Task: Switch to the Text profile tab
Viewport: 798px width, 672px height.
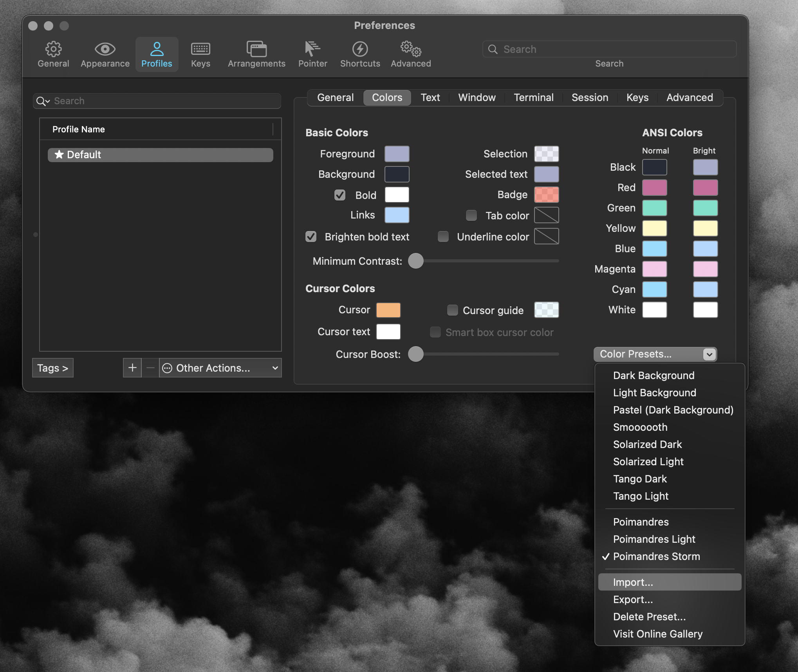Action: coord(430,98)
